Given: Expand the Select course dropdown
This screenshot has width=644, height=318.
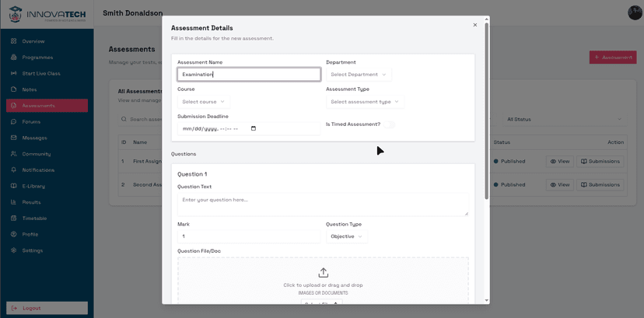Looking at the screenshot, I should [x=204, y=102].
